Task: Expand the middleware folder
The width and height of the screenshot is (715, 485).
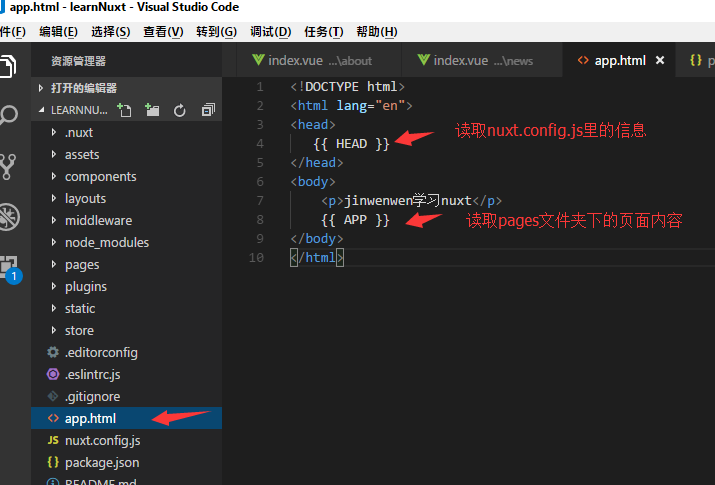Action: tap(54, 220)
